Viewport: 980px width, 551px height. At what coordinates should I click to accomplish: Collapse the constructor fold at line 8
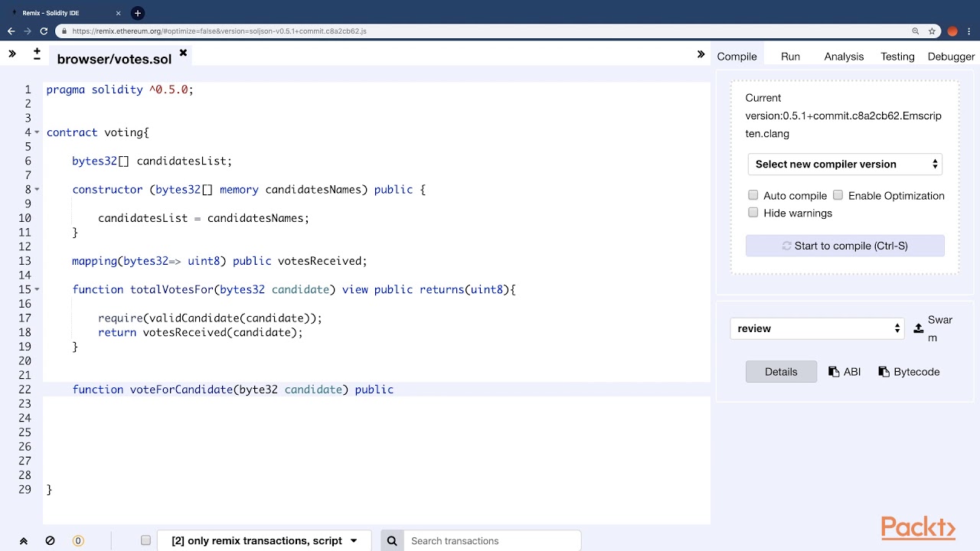[37, 190]
